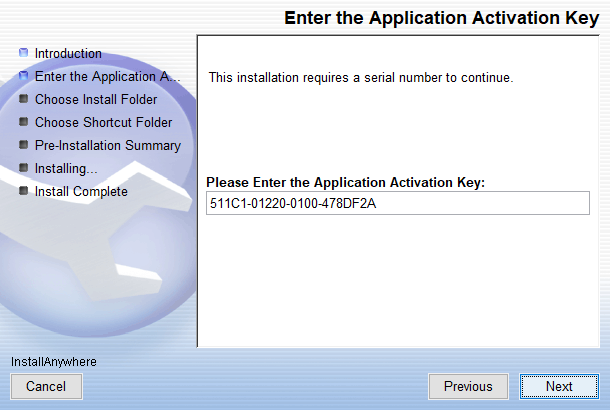
Task: Click the Introduction step bullet icon
Action: click(x=24, y=53)
